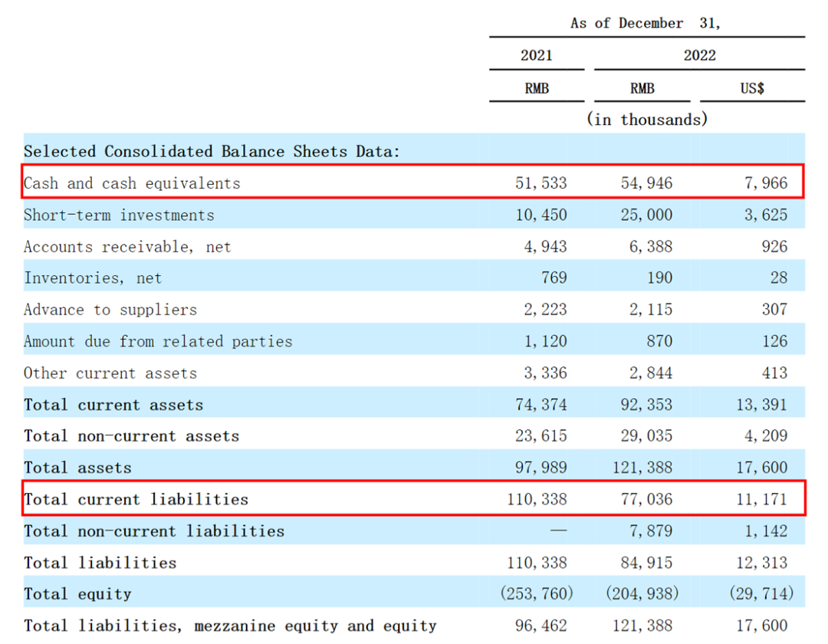The height and width of the screenshot is (644, 828).
Task: Select 'Amount due from related parties' label
Action: pyautogui.click(x=158, y=341)
